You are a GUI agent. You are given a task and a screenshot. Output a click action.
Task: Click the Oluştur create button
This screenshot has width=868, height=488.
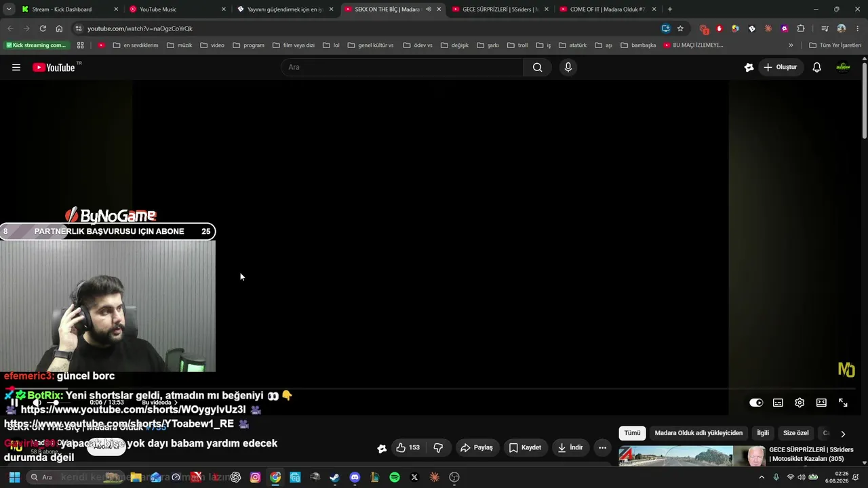point(780,67)
